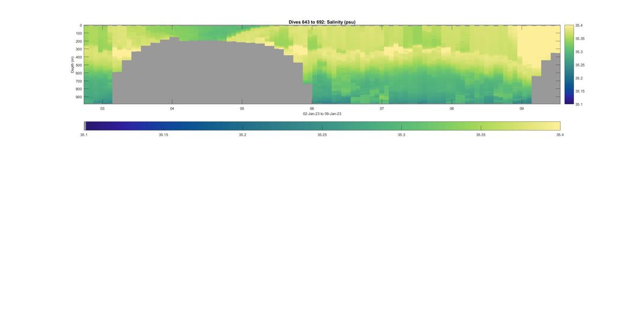Click the depth axis tick label "100"

[78, 33]
